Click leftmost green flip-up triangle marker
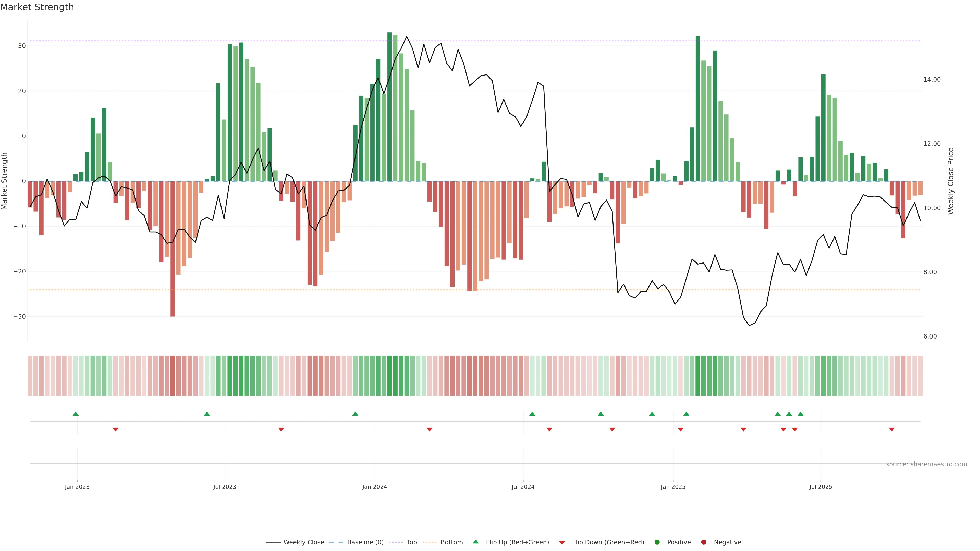Screen dimensions: 980x551 pos(76,414)
